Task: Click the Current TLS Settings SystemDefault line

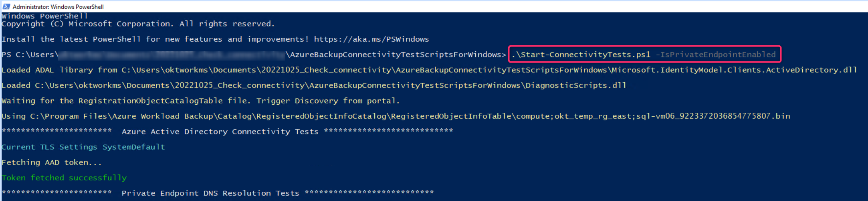Action: coord(83,147)
